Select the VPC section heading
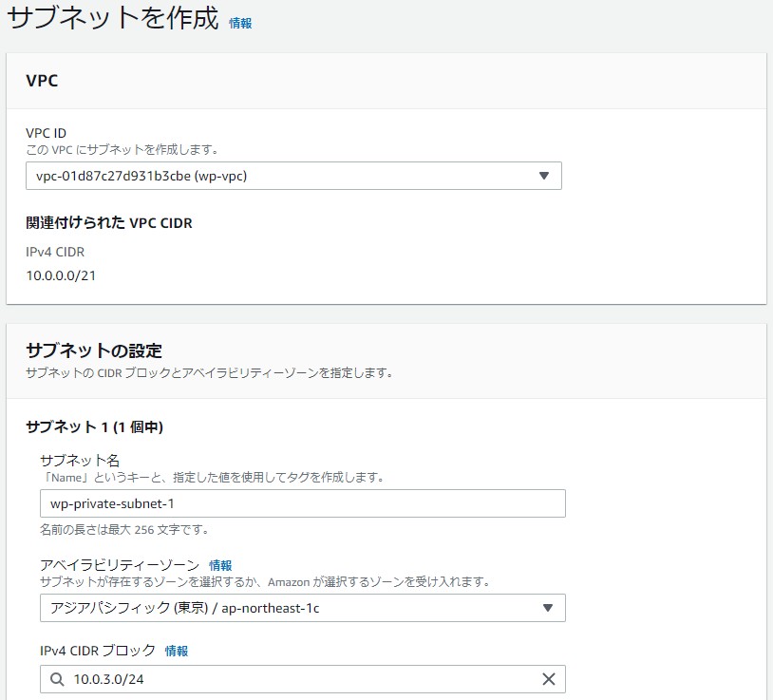This screenshot has width=773, height=700. pos(43,82)
